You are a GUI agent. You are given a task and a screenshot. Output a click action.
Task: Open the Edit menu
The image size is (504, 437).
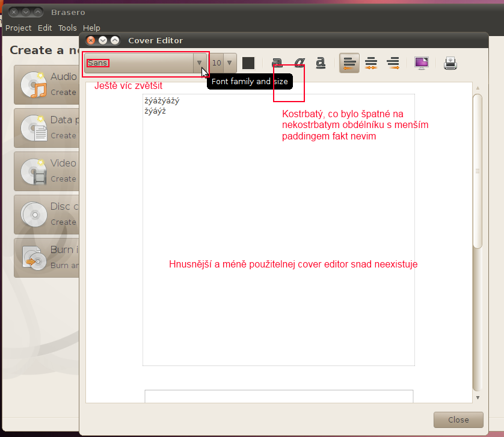45,28
